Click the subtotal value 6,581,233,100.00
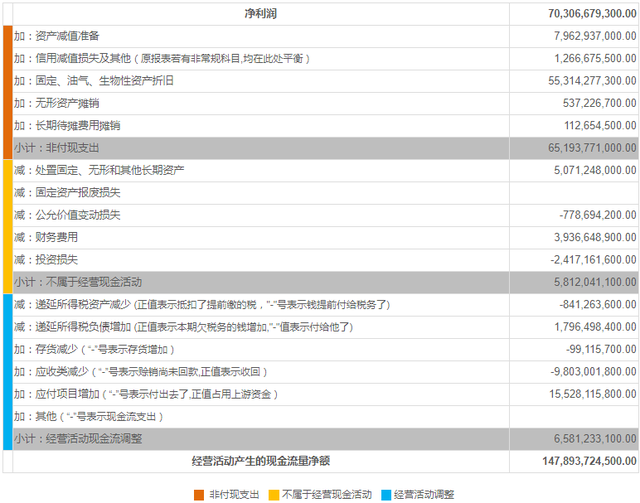The image size is (640, 503). [595, 439]
